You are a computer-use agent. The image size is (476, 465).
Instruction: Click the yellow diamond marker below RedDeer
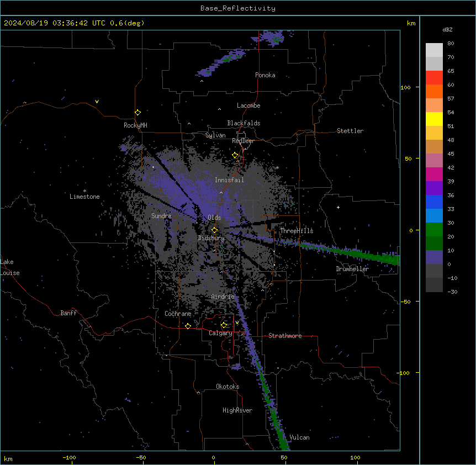(x=235, y=155)
